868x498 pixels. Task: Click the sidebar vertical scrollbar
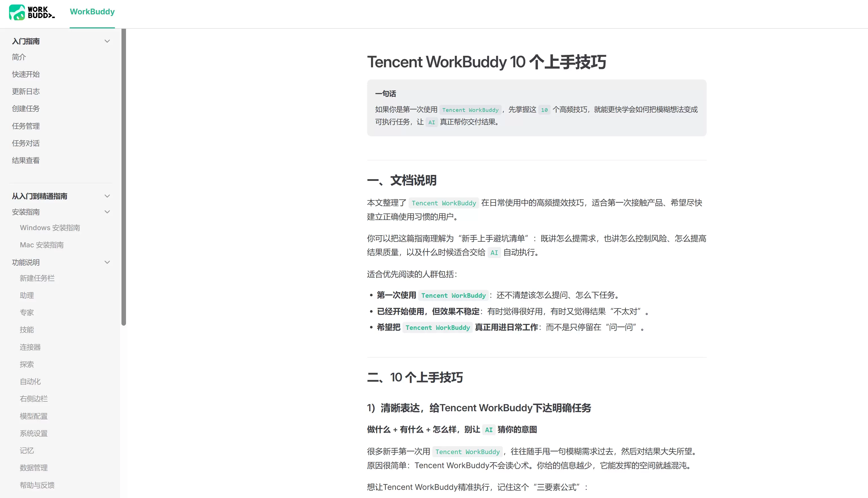123,177
